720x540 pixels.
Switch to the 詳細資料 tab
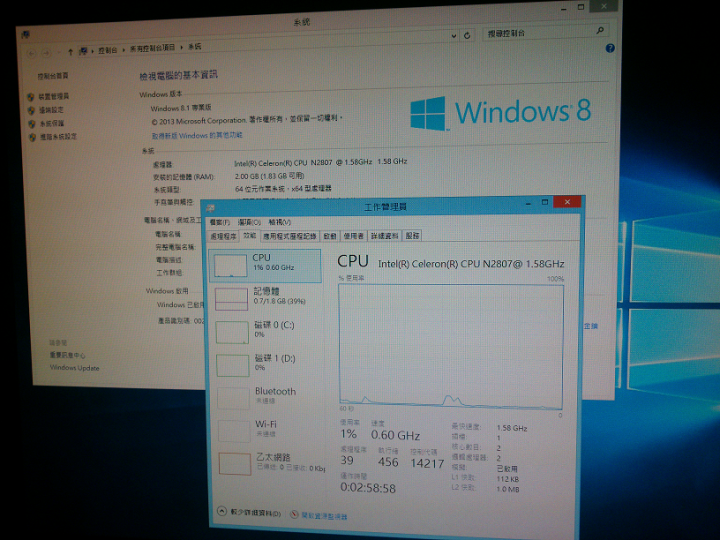(x=384, y=236)
